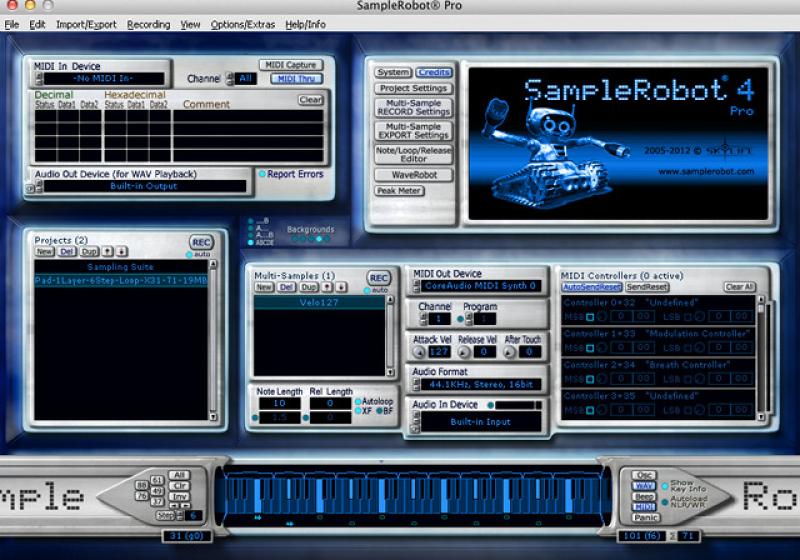Toggle the Report Errors indicator
This screenshot has height=560, width=800.
(262, 174)
